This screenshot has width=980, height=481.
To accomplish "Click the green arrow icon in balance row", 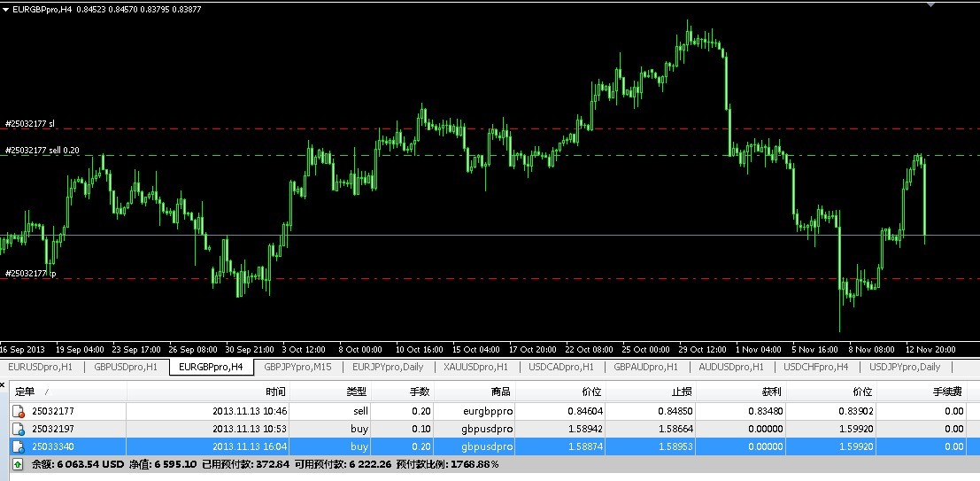I will (x=18, y=464).
